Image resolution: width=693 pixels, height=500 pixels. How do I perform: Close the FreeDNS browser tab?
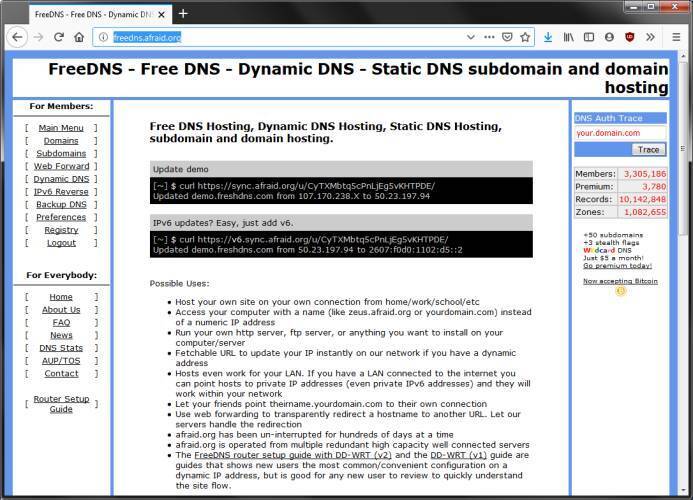(x=162, y=15)
